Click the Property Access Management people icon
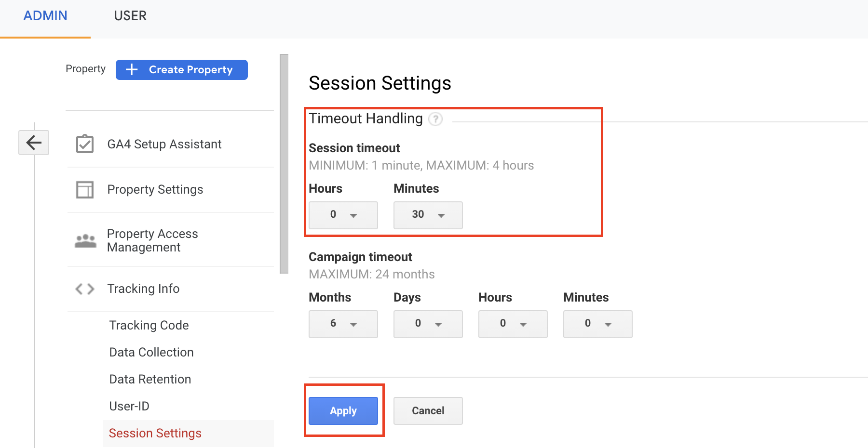This screenshot has width=868, height=448. (85, 240)
